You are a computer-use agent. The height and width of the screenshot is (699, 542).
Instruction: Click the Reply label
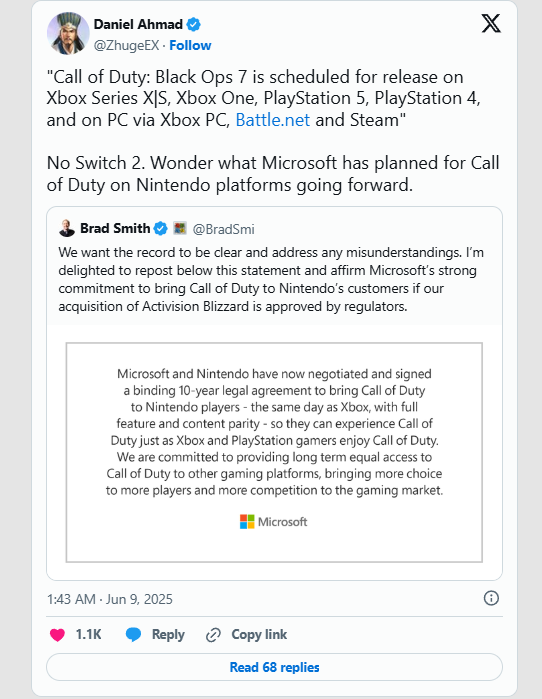pos(168,634)
